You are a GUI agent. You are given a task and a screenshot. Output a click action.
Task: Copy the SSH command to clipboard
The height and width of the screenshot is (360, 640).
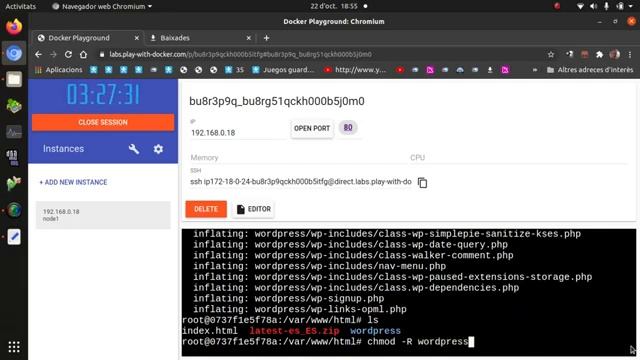click(422, 183)
